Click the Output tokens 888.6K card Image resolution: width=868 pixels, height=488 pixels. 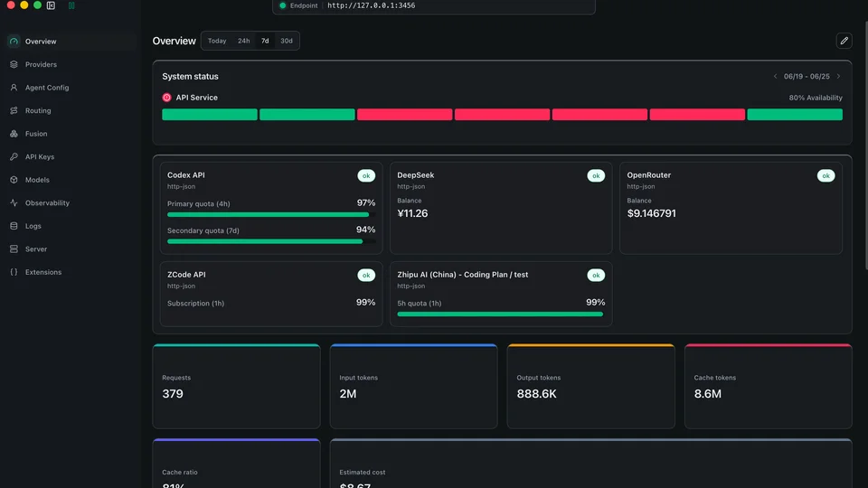[590, 386]
